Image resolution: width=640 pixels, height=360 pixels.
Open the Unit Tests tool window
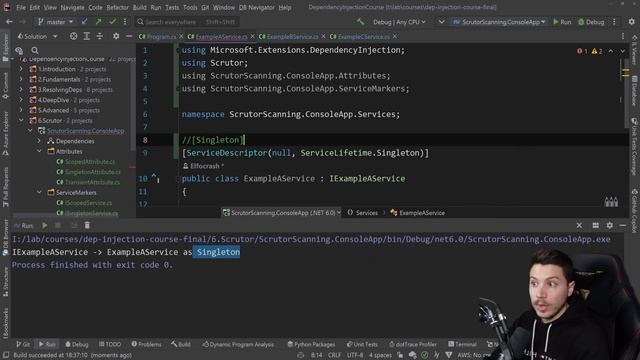pyautogui.click(x=362, y=344)
